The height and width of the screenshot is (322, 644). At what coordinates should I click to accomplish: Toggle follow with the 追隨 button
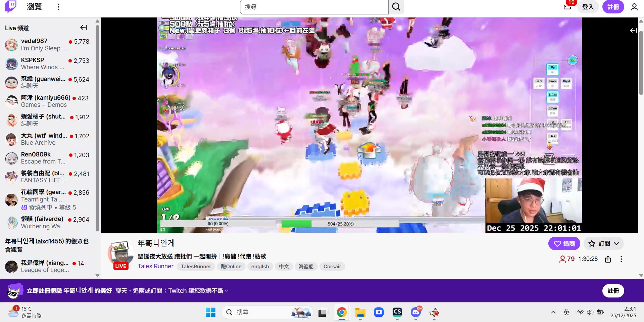point(564,244)
